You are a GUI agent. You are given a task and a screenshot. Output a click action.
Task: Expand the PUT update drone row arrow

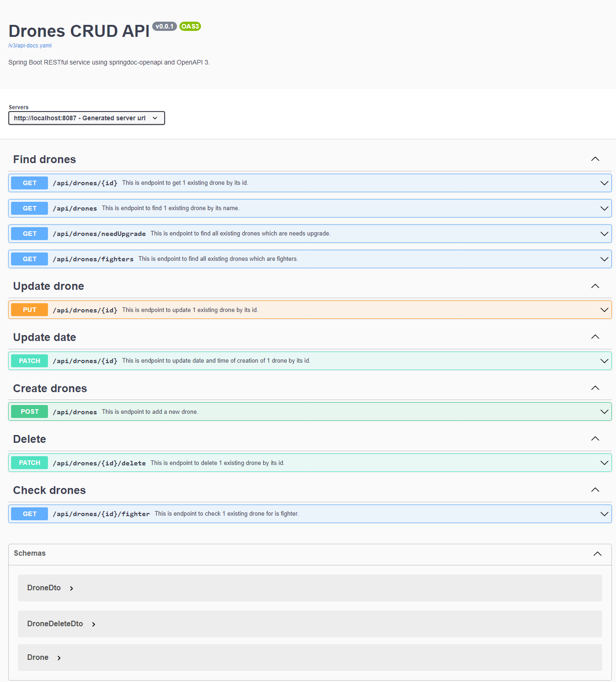point(604,310)
